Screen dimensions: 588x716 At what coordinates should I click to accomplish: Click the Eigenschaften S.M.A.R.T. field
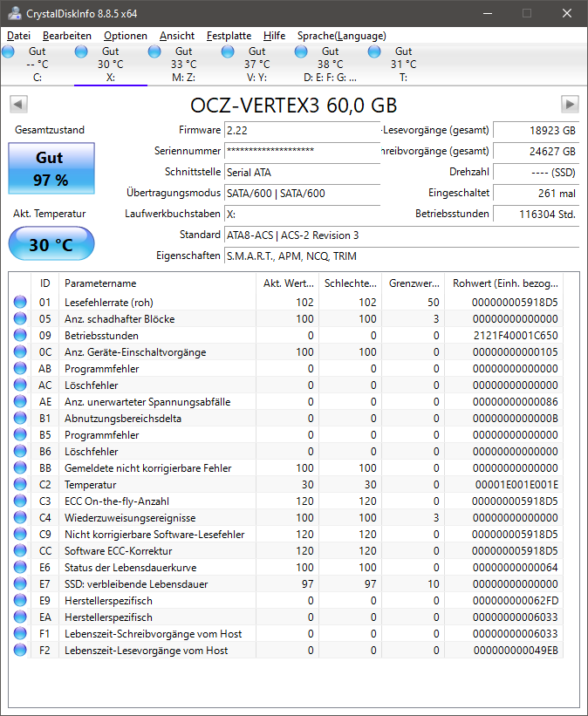401,256
